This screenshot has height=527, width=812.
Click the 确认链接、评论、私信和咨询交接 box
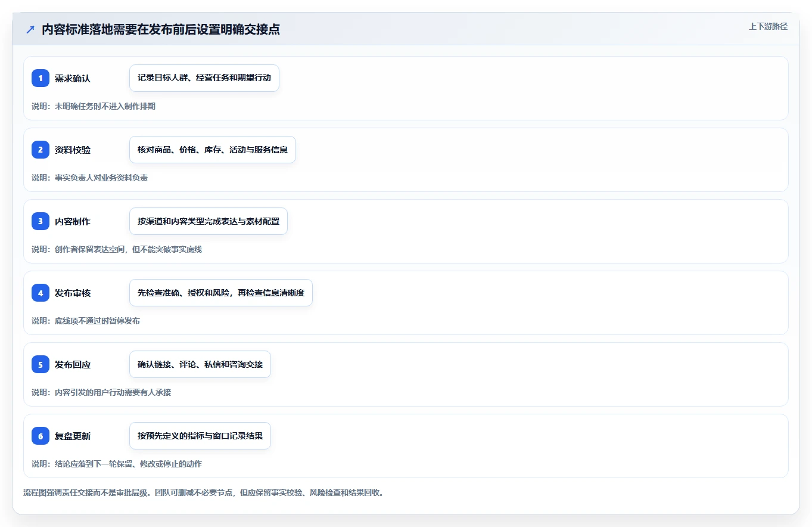coord(200,364)
